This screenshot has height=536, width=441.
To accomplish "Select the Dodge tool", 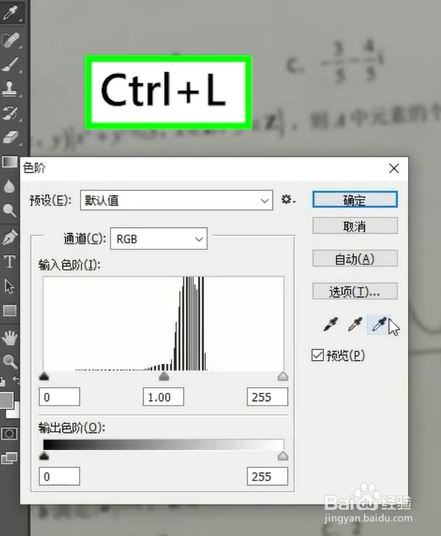I will click(10, 210).
